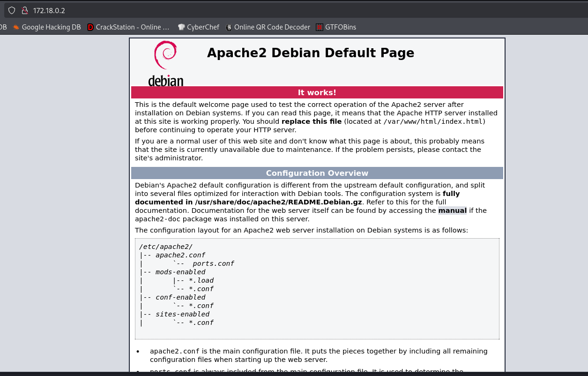Click the bold "replace this file" text

coord(312,121)
